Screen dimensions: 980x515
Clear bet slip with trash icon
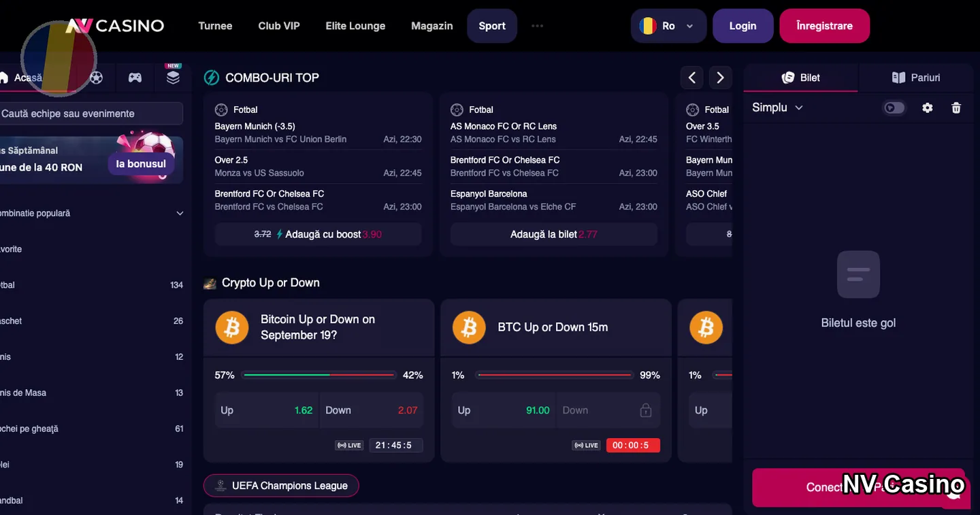pyautogui.click(x=956, y=107)
